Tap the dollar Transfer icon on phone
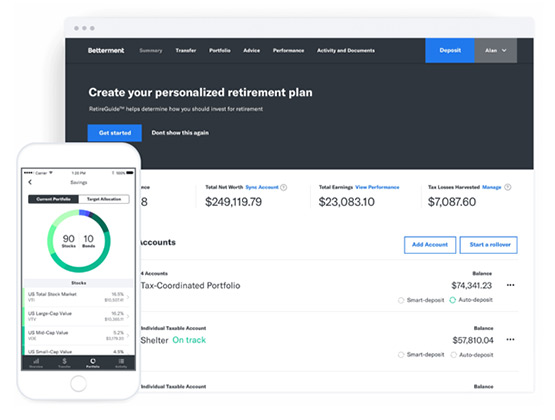Screen dimensions: 555x420 pos(64,363)
